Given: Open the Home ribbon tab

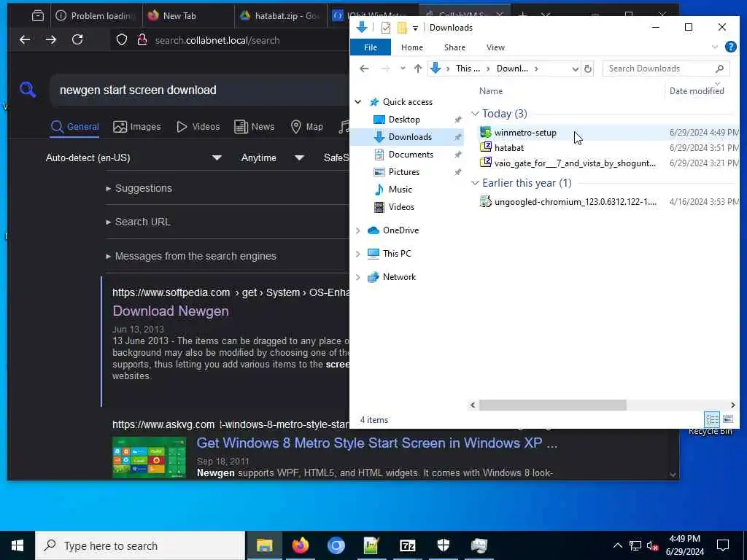Looking at the screenshot, I should [x=411, y=47].
